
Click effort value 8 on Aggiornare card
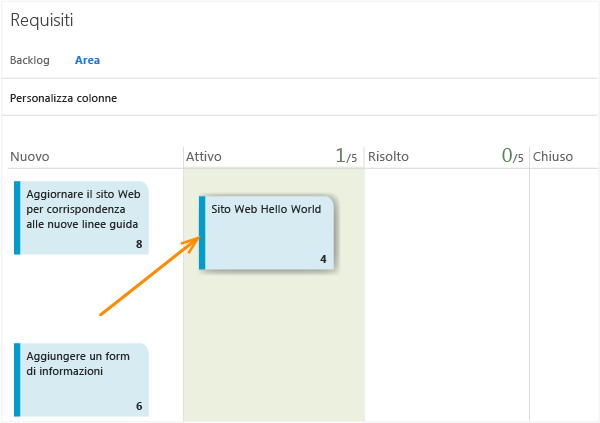(x=139, y=244)
